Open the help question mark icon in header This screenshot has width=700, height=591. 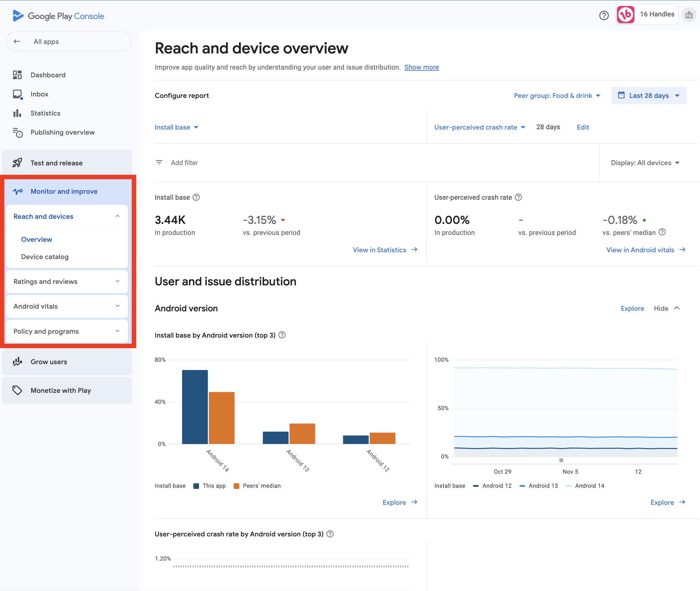604,16
